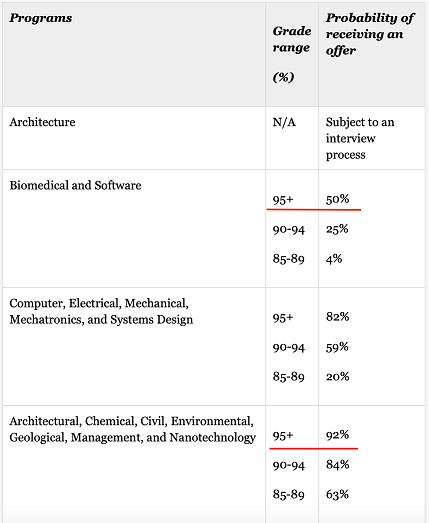Image resolution: width=429 pixels, height=523 pixels.
Task: Click the N/A grade range cell
Action: pyautogui.click(x=284, y=122)
